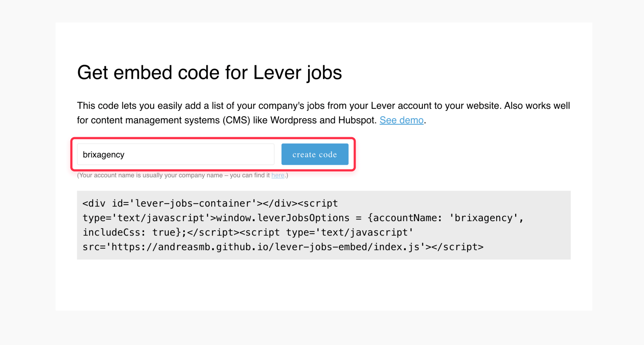Focus the account name input containing 'brixagency'
Screen dimensions: 644x345
[x=176, y=154]
